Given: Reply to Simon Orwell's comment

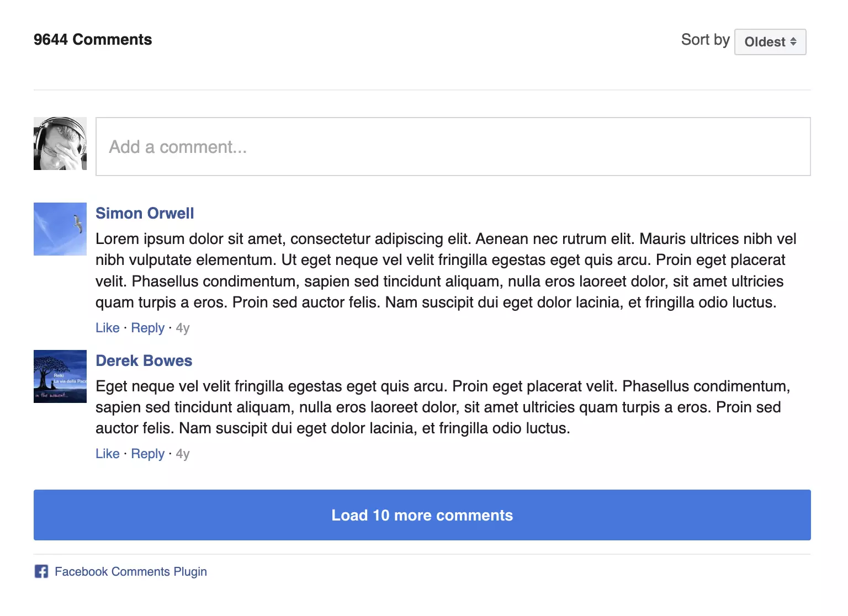Looking at the screenshot, I should point(147,327).
